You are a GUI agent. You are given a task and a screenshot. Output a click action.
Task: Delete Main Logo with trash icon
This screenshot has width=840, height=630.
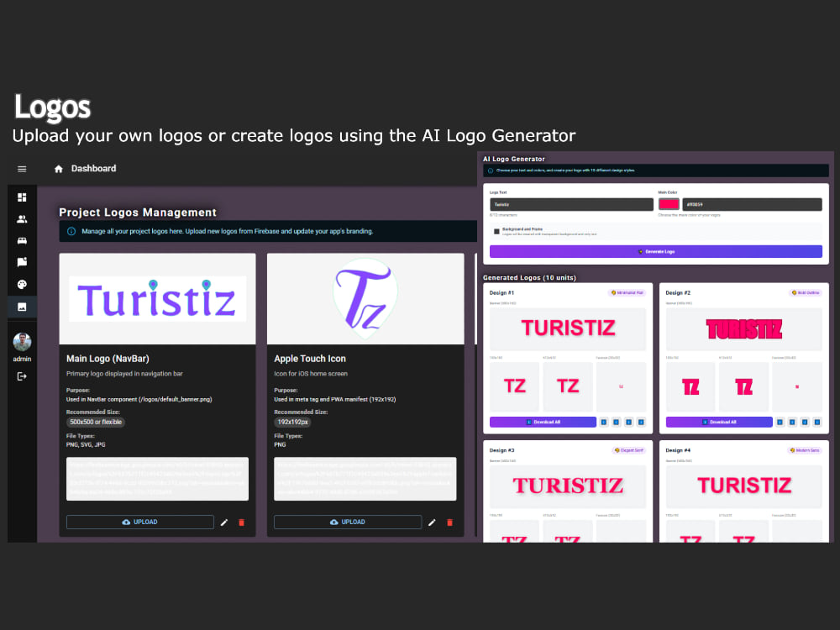[242, 522]
